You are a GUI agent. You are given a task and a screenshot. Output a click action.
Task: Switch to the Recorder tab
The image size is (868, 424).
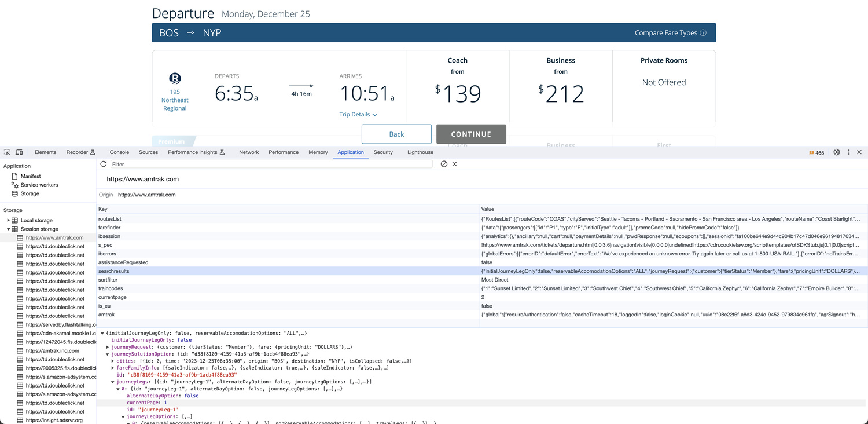80,152
